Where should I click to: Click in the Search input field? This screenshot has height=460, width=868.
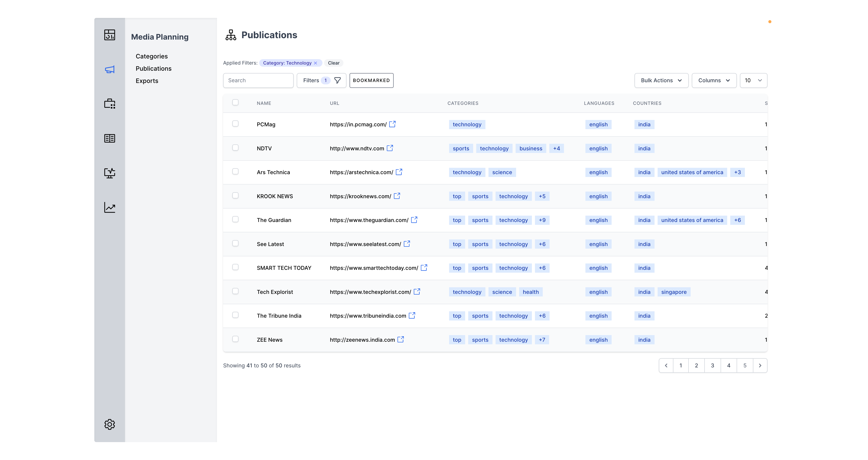pos(258,81)
